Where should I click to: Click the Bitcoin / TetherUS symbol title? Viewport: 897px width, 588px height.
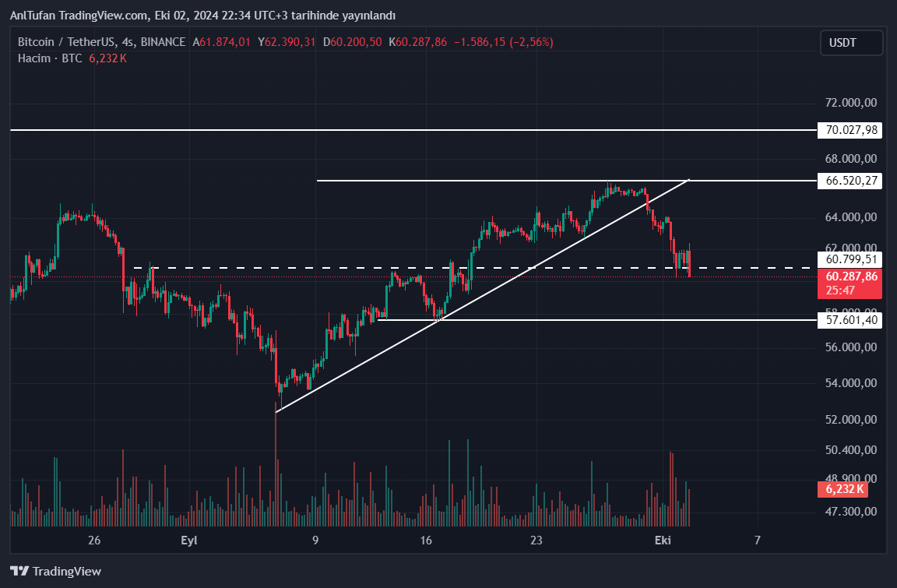68,42
